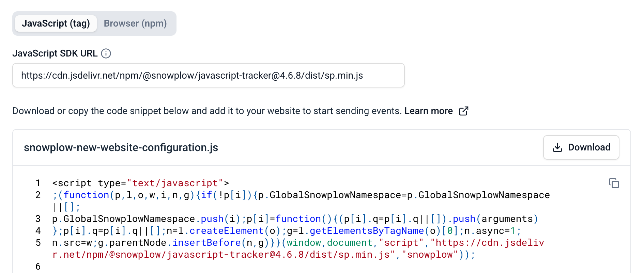Click the external link icon after Learn more

[x=464, y=111]
